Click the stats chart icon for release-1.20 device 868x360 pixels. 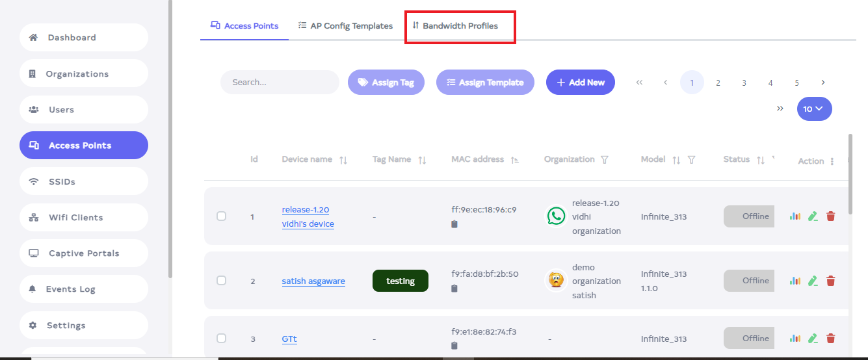795,216
